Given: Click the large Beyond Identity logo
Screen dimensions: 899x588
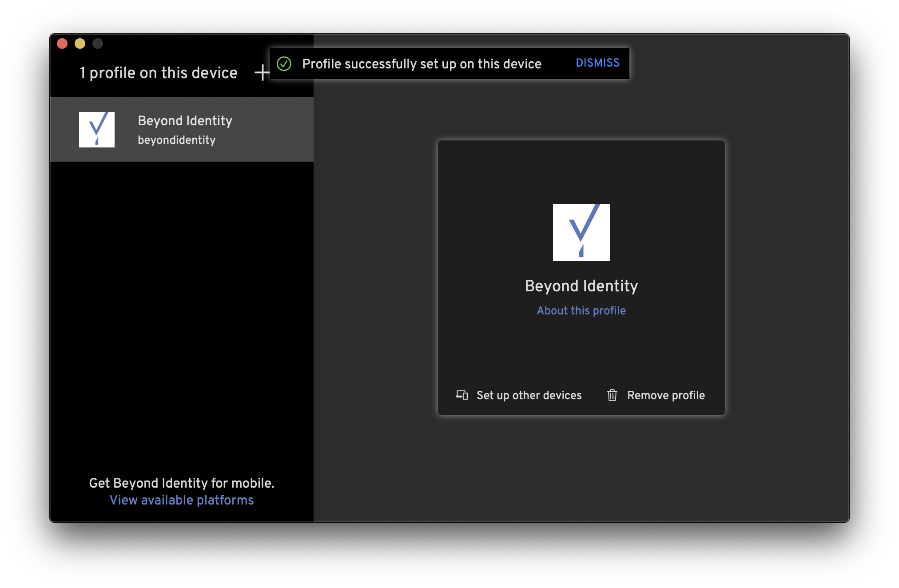Looking at the screenshot, I should tap(581, 232).
